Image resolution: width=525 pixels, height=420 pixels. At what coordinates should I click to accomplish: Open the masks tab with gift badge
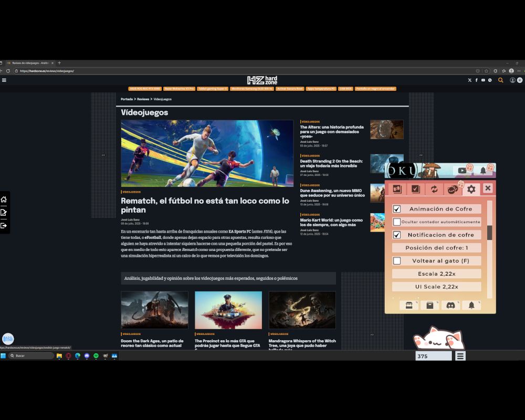[x=453, y=189]
